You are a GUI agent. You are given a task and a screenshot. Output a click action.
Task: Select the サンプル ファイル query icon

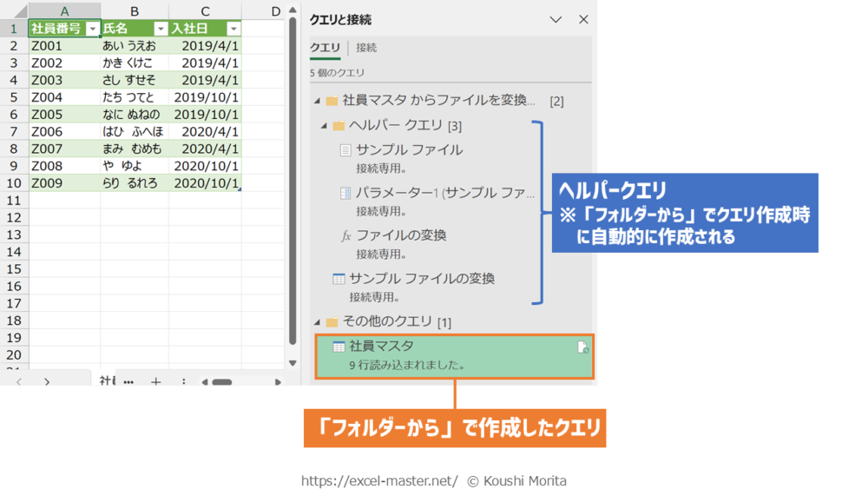pyautogui.click(x=345, y=150)
